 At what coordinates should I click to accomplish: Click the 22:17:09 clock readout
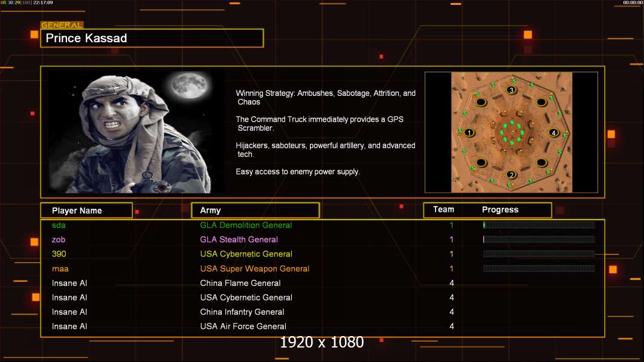[x=43, y=2]
